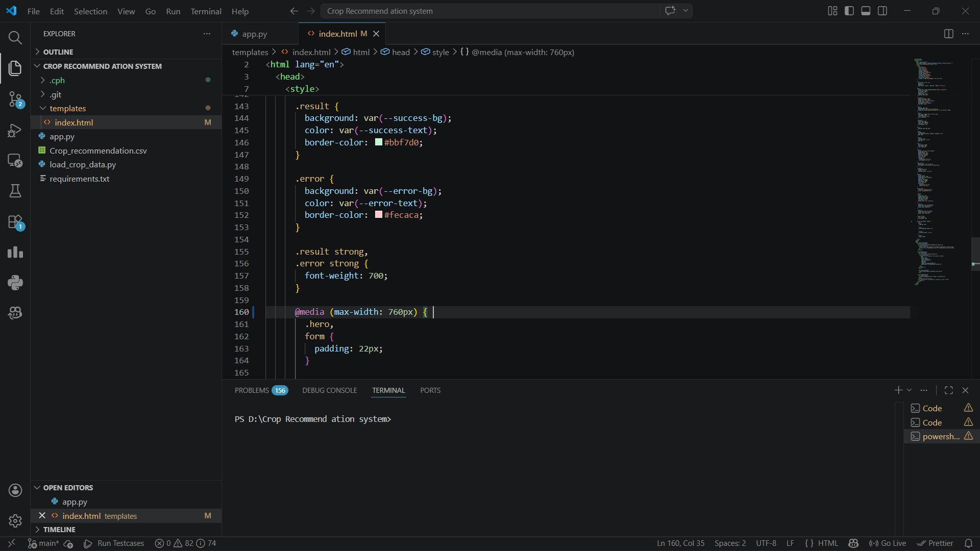This screenshot has width=980, height=551.
Task: Open the new terminal launch profile dropdown
Action: (909, 390)
